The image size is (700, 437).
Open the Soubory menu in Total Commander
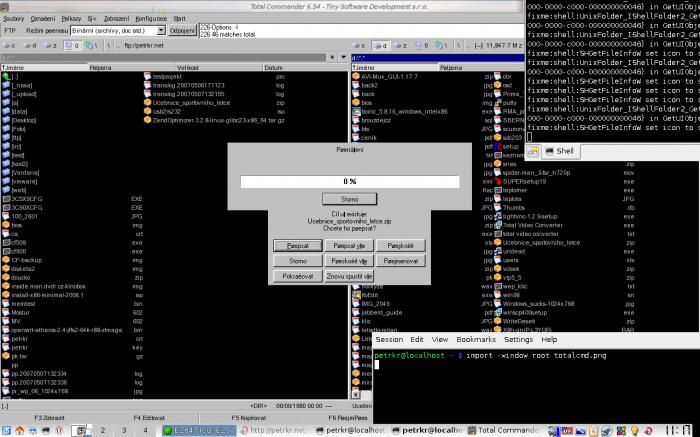tap(13, 19)
